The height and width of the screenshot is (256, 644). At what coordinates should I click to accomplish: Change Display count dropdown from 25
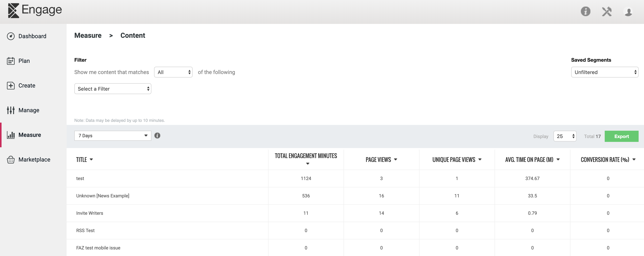(565, 136)
